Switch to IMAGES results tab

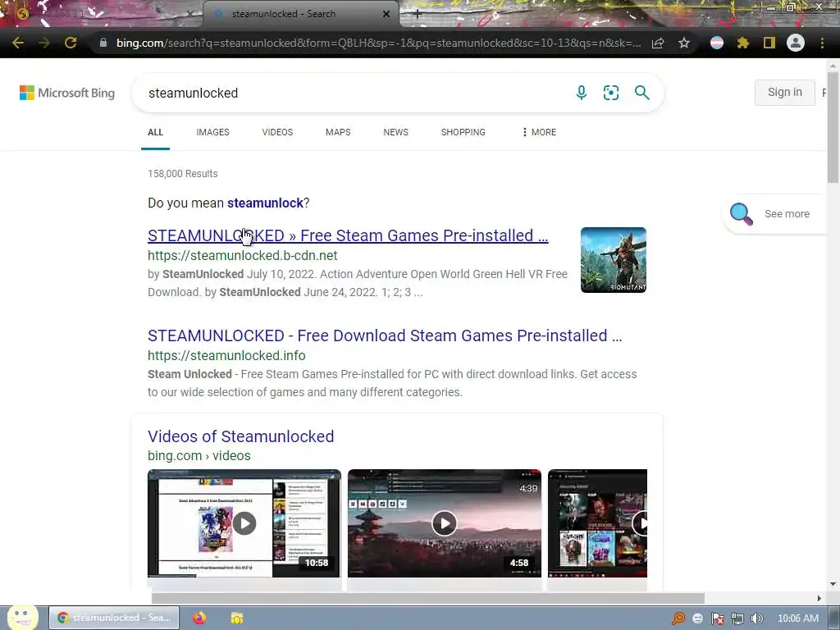click(x=212, y=132)
